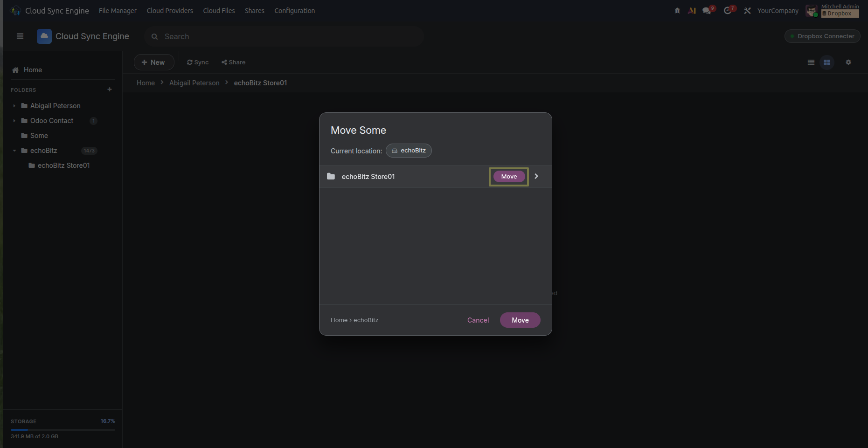Switch to list view icon
868x448 pixels.
point(811,62)
